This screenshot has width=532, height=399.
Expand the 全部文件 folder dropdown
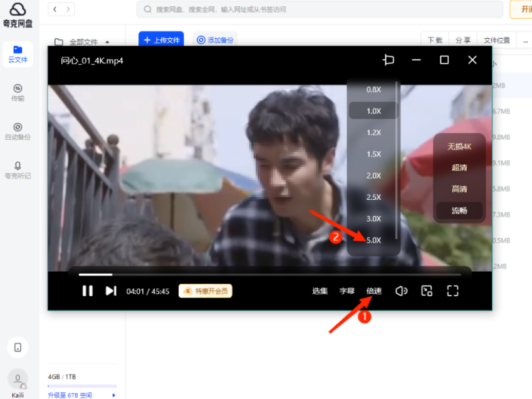pyautogui.click(x=107, y=42)
